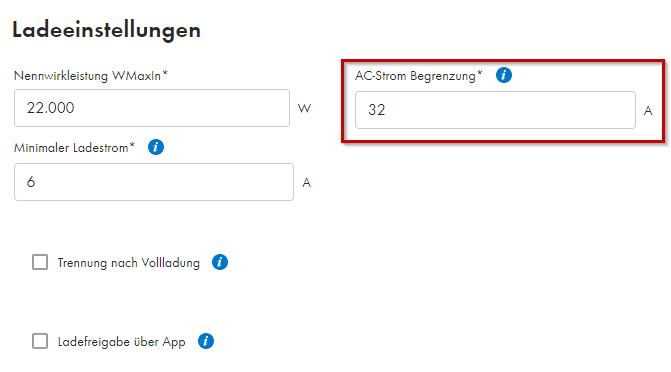Click the number 32 in current limit
Image resolution: width=671 pixels, height=372 pixels.
click(377, 110)
